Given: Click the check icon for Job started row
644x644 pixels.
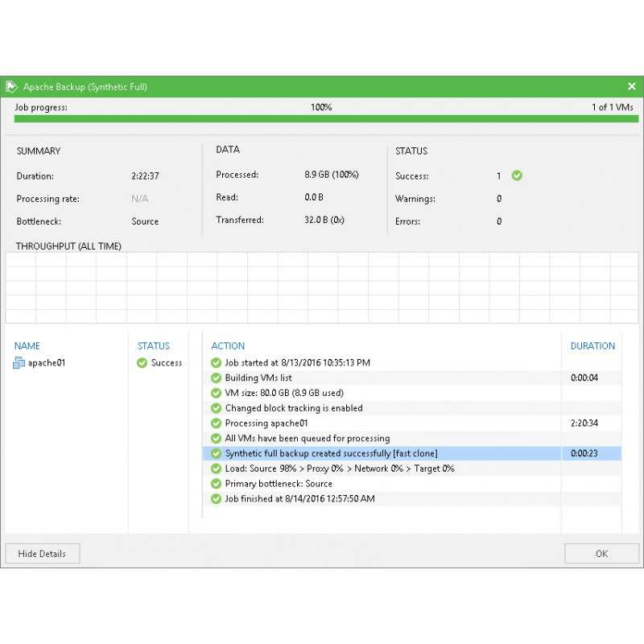Looking at the screenshot, I should pos(216,363).
